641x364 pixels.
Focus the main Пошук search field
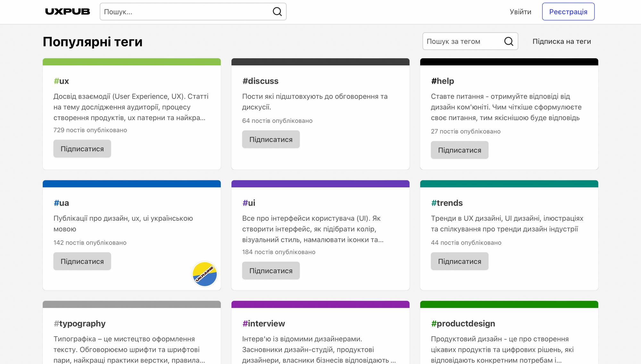click(186, 12)
